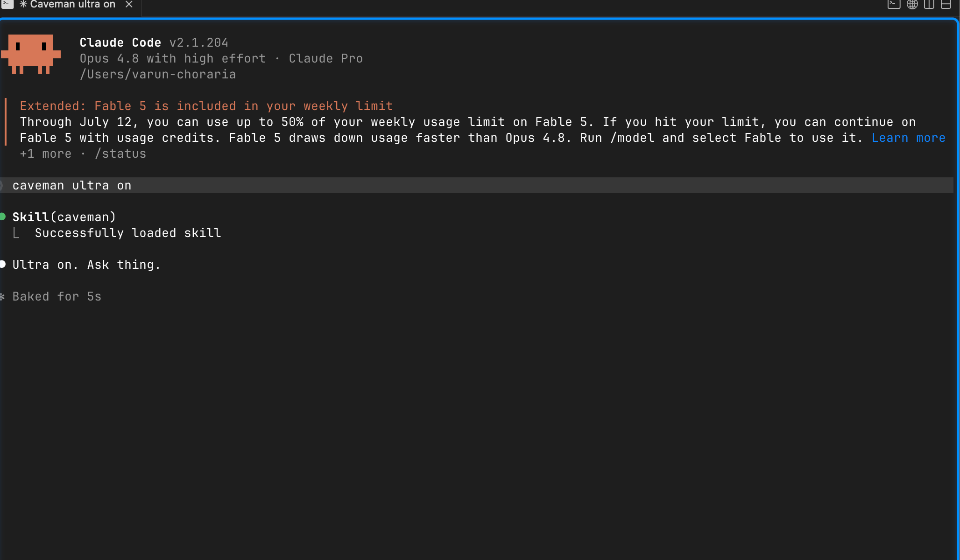This screenshot has height=560, width=960.
Task: Click the '/status' command hint
Action: tap(120, 154)
